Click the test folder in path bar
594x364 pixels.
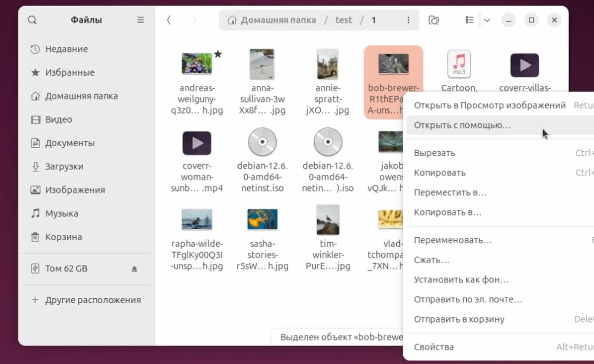pos(343,20)
